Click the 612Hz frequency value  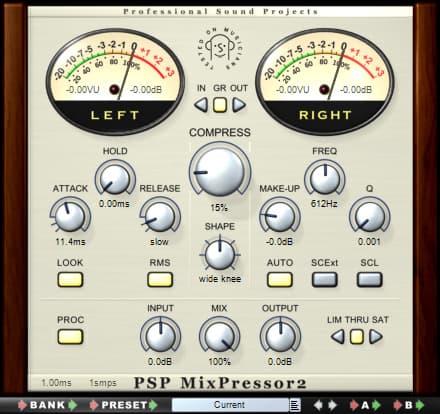click(x=324, y=203)
